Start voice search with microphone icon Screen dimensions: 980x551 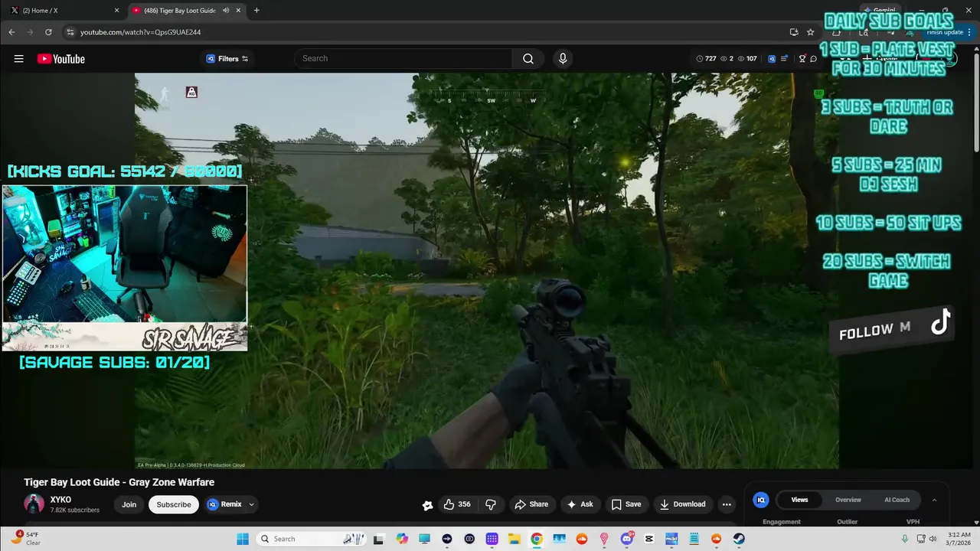563,59
